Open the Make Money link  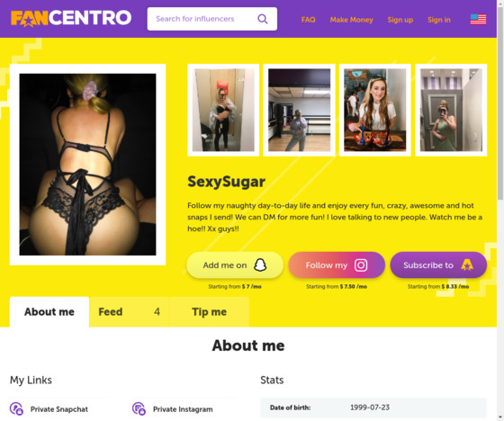pos(351,20)
